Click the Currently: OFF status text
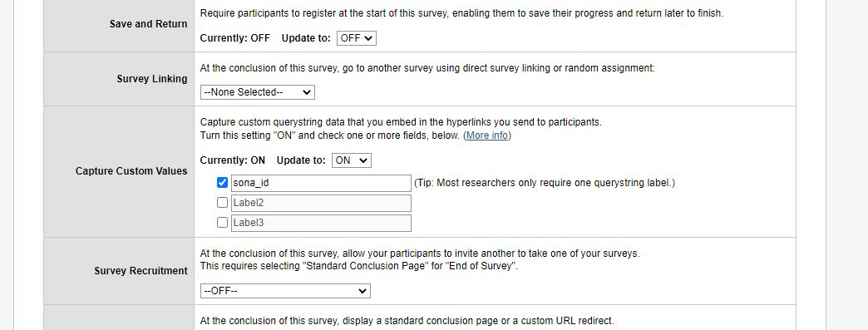This screenshot has height=330, width=868. 234,38
